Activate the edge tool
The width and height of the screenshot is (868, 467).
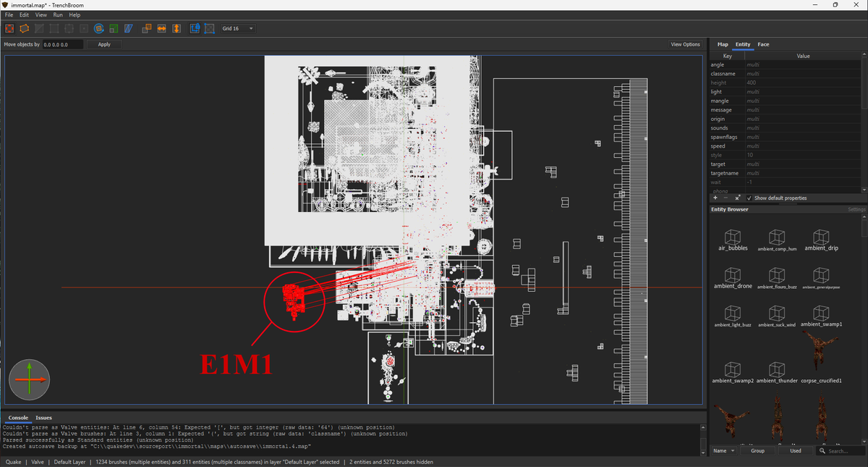pyautogui.click(x=69, y=28)
